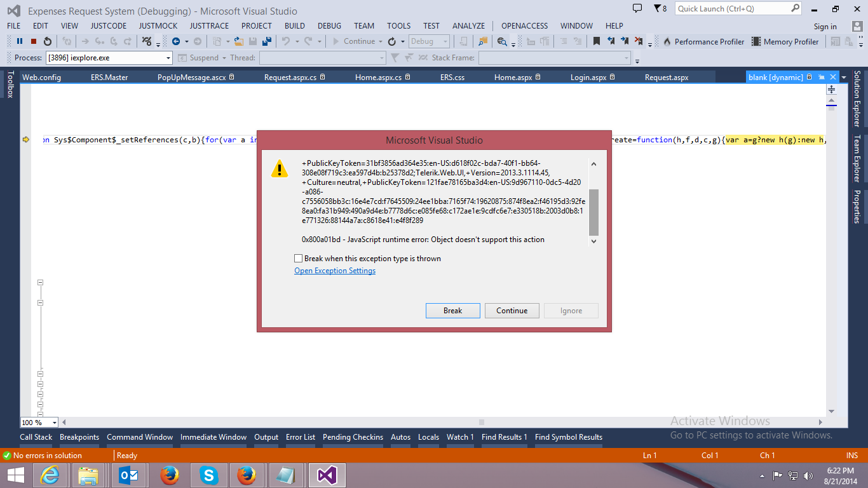
Task: Click the Continue button in the error dialog
Action: tap(512, 311)
